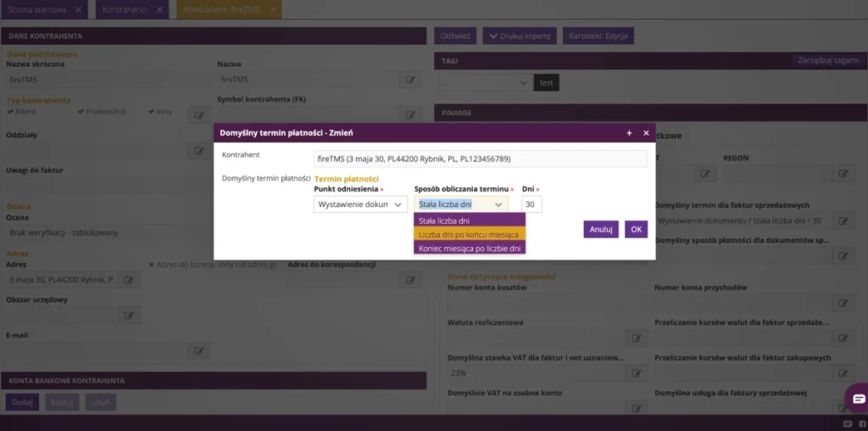Close the Kontrahenci tab
The image size is (868, 431).
pos(159,10)
